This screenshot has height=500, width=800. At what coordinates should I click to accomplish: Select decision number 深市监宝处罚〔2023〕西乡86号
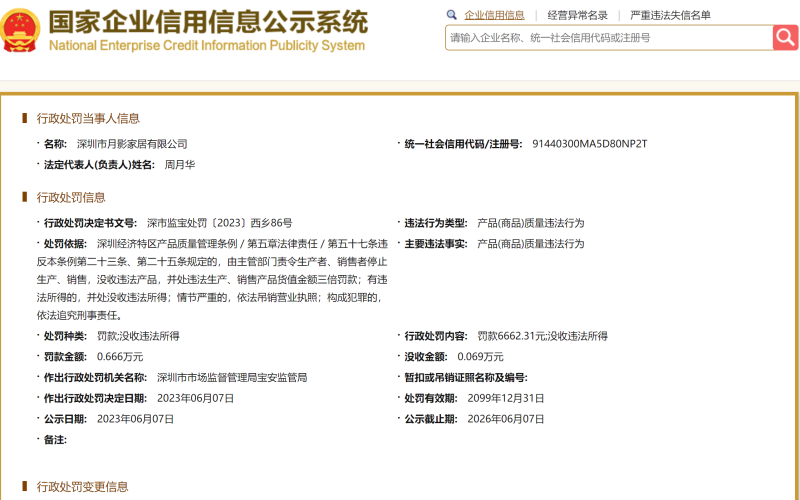[219, 223]
